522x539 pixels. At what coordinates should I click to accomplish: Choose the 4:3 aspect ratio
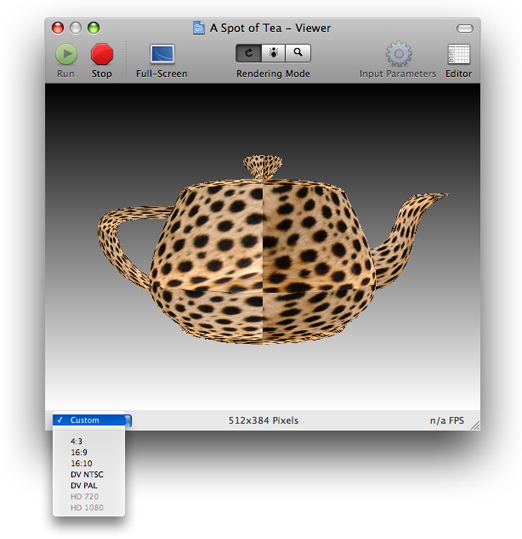point(89,441)
